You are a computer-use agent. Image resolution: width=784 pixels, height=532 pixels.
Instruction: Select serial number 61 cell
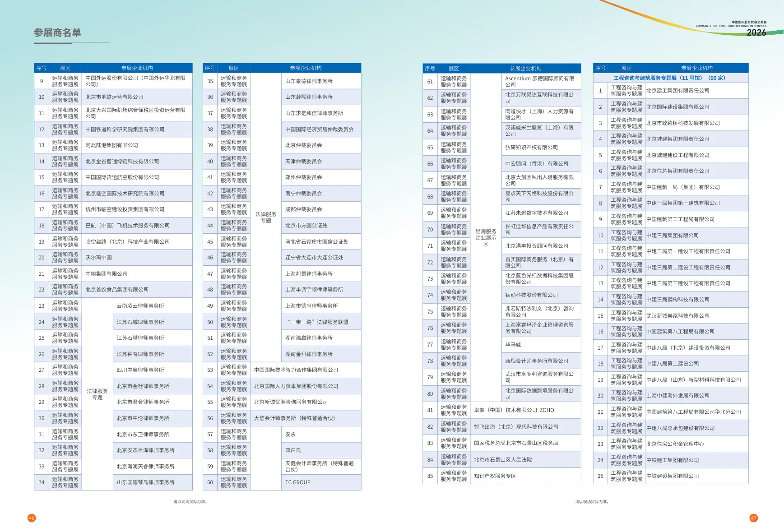(x=430, y=82)
